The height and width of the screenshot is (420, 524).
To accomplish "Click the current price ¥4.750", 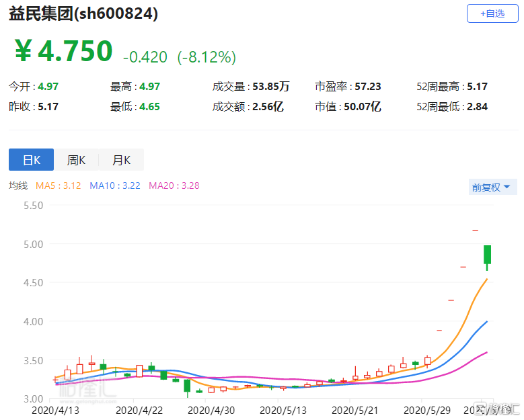I will click(x=64, y=51).
